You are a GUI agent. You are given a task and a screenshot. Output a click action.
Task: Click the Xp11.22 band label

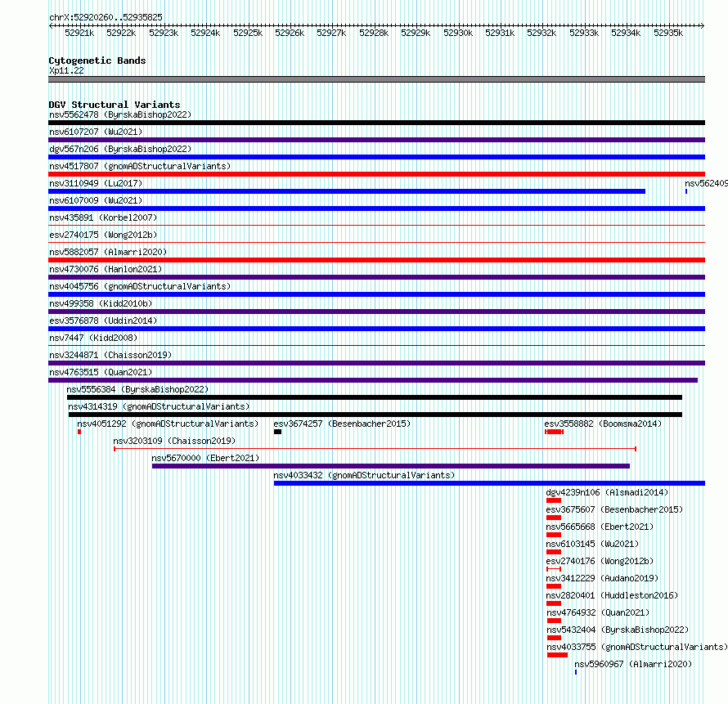coord(66,70)
